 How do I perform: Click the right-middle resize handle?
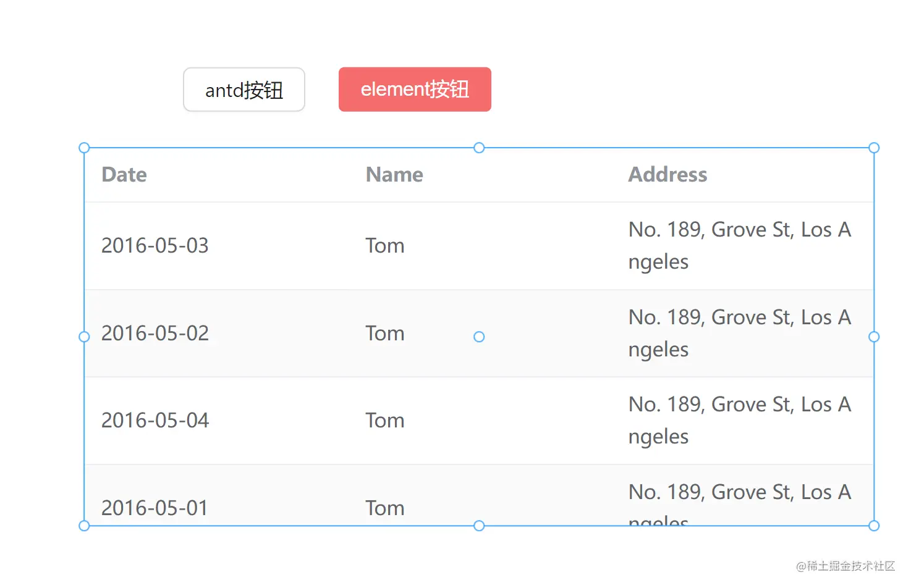coord(874,337)
